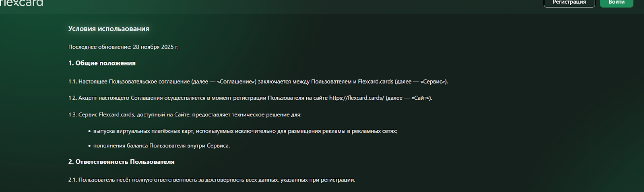Image resolution: width=644 pixels, height=192 pixels.
Task: Click the пополнения баланса Пользователя list item
Action: tap(161, 146)
